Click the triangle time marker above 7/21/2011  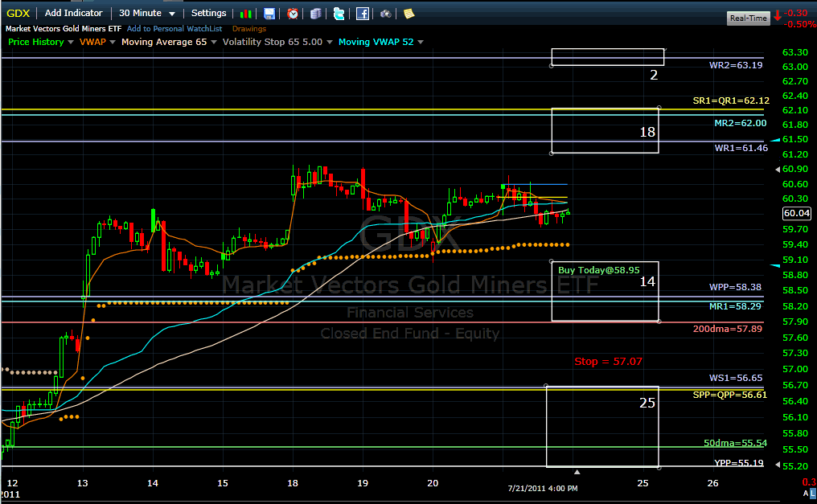(577, 472)
